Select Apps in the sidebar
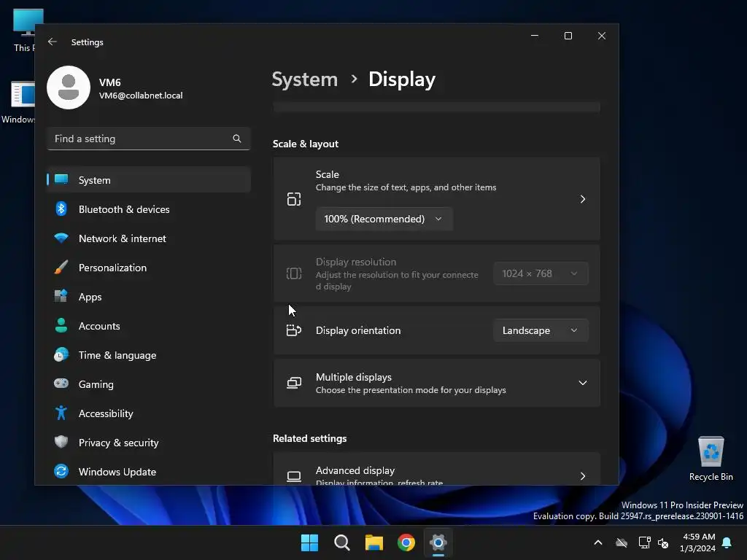Image resolution: width=747 pixels, height=560 pixels. point(149,296)
